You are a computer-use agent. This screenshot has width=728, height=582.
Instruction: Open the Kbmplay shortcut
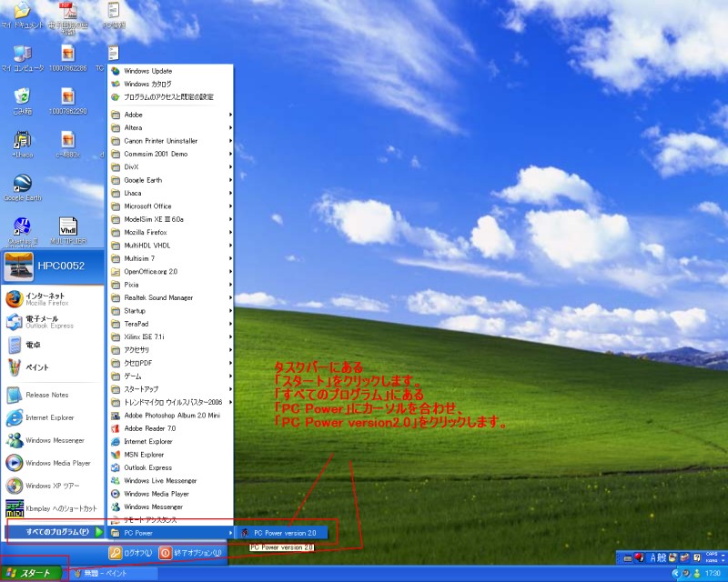pos(52,508)
